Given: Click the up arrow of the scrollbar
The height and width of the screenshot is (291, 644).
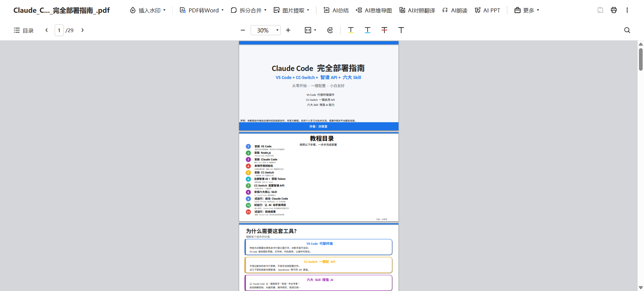Looking at the screenshot, I should click(x=641, y=44).
